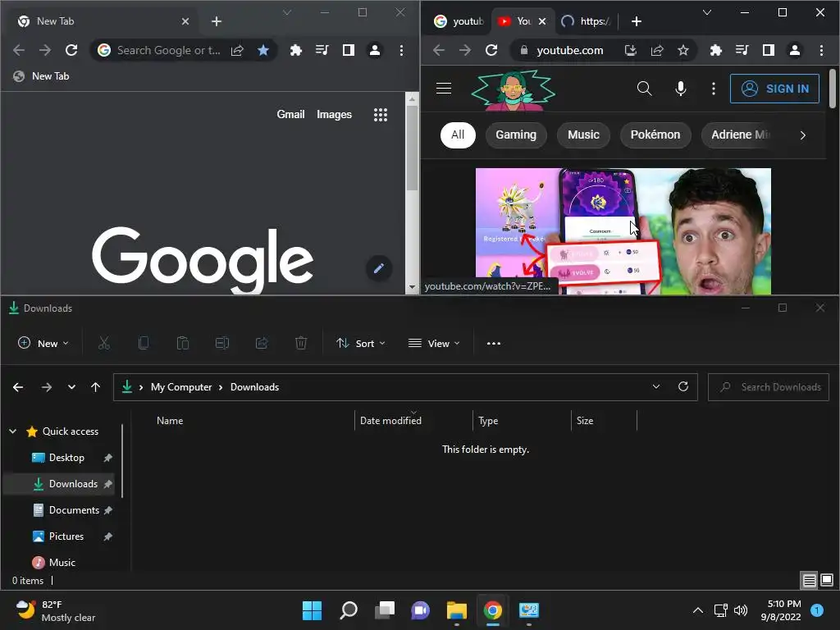Go up one folder level in File Explorer

[95, 387]
